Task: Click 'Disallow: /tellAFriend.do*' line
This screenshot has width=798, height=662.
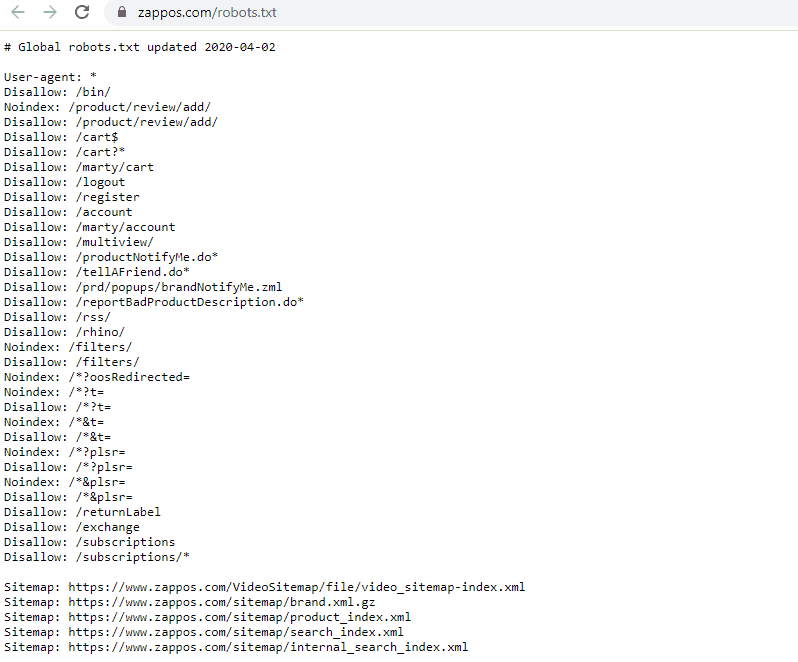Action: click(x=97, y=272)
